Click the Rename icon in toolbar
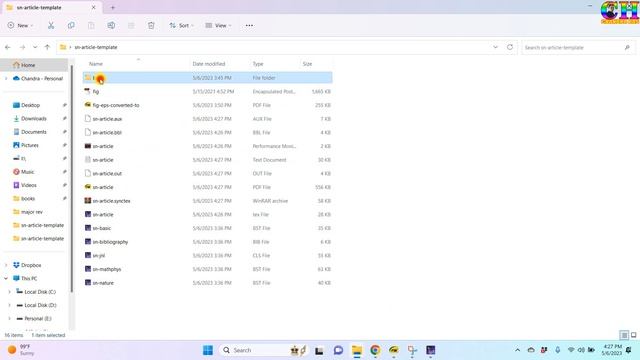 (111, 25)
